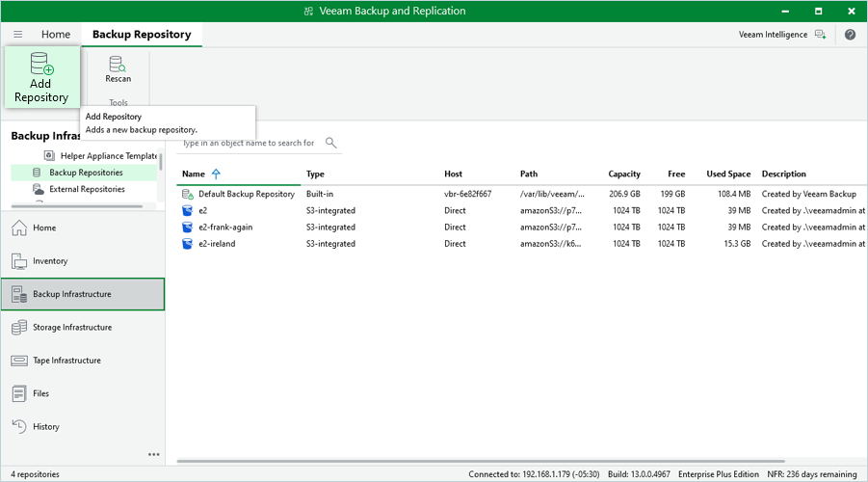Screen dimensions: 868x482
Task: Open the hamburger main menu
Action: (x=17, y=35)
